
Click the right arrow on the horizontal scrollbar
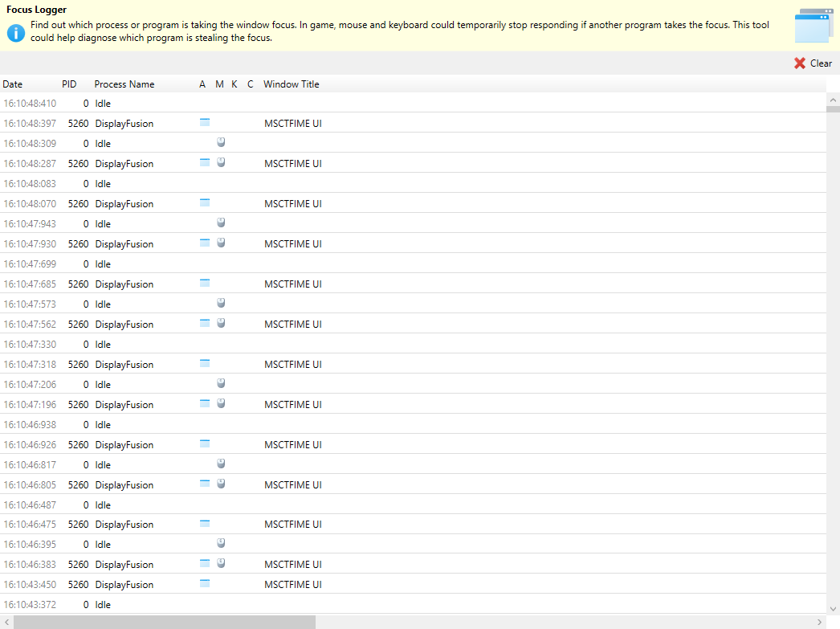point(820,622)
